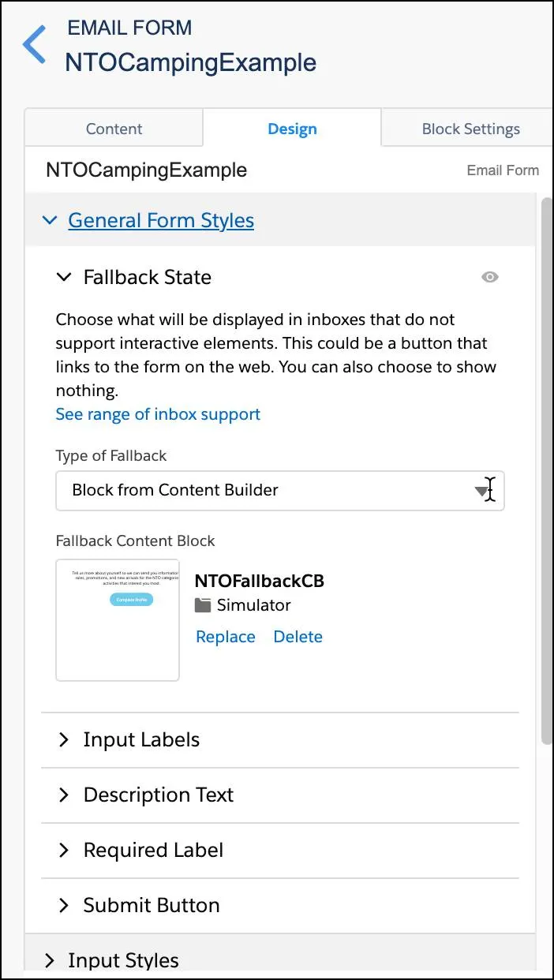
Task: Toggle the Fallback State eye icon
Action: [x=490, y=277]
